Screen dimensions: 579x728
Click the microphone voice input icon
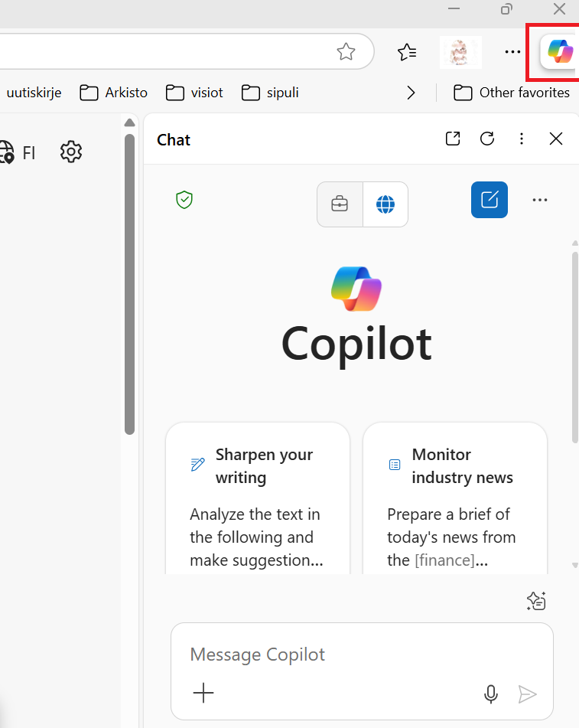tap(491, 694)
